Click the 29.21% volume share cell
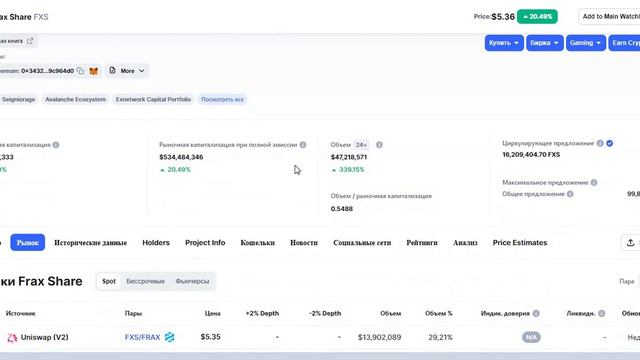The image size is (640, 360). (x=440, y=338)
